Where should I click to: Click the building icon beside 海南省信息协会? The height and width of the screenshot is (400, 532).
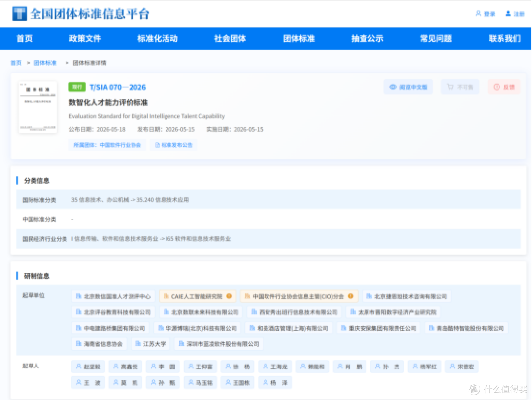tap(78, 344)
